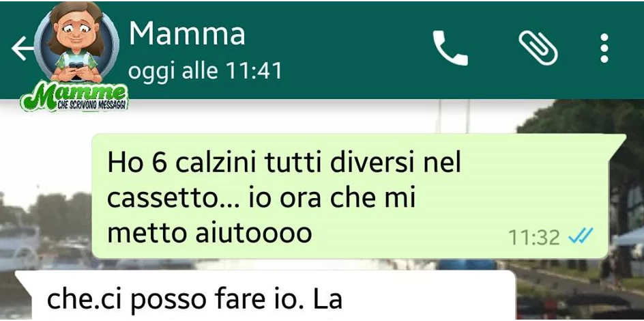Tap the 11:32 message timestamp
Image resolution: width=644 pixels, height=321 pixels.
coord(533,237)
